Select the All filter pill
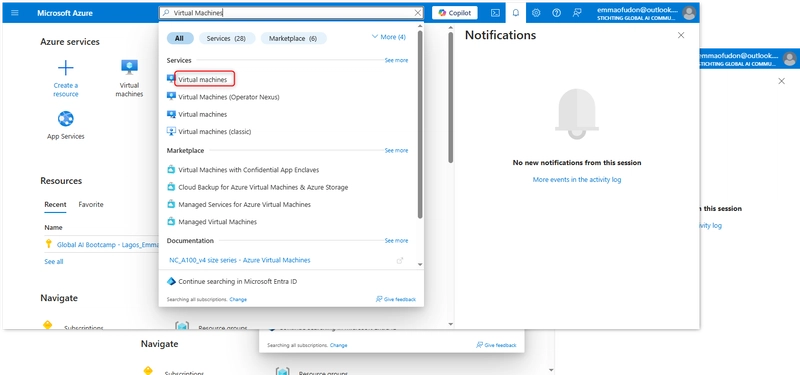800x375 pixels. (180, 38)
